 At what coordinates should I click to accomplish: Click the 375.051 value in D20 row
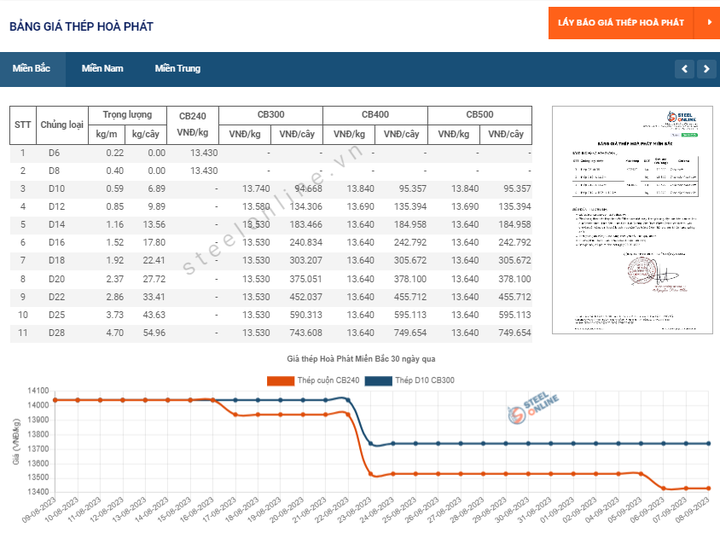306,279
